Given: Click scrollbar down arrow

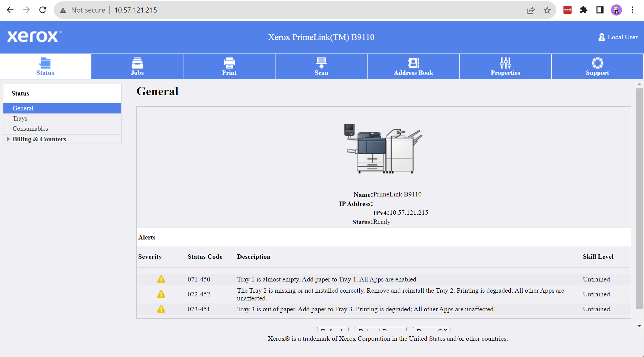Looking at the screenshot, I should 639,326.
